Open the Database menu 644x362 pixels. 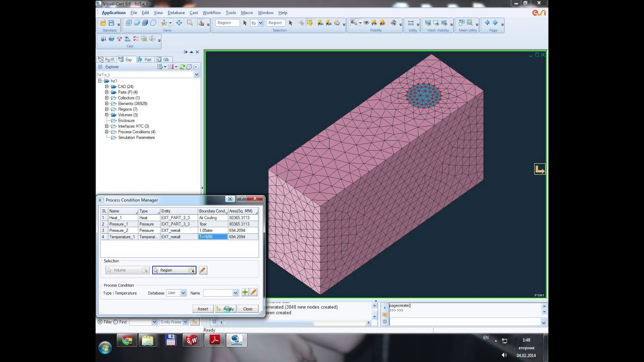(176, 13)
